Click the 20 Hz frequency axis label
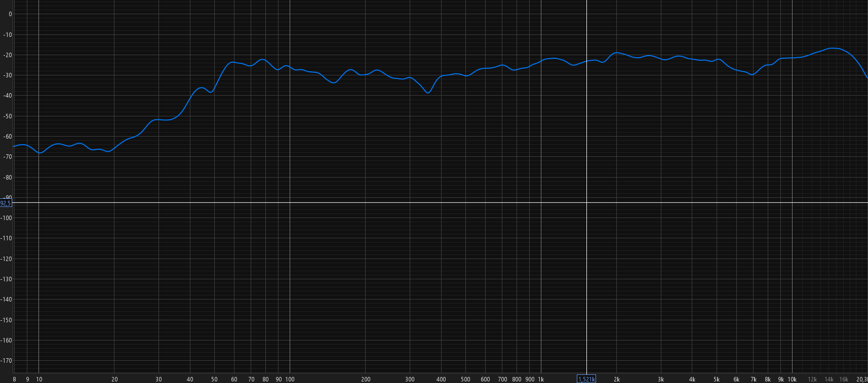Screen dimensions: 868x383 point(114,379)
